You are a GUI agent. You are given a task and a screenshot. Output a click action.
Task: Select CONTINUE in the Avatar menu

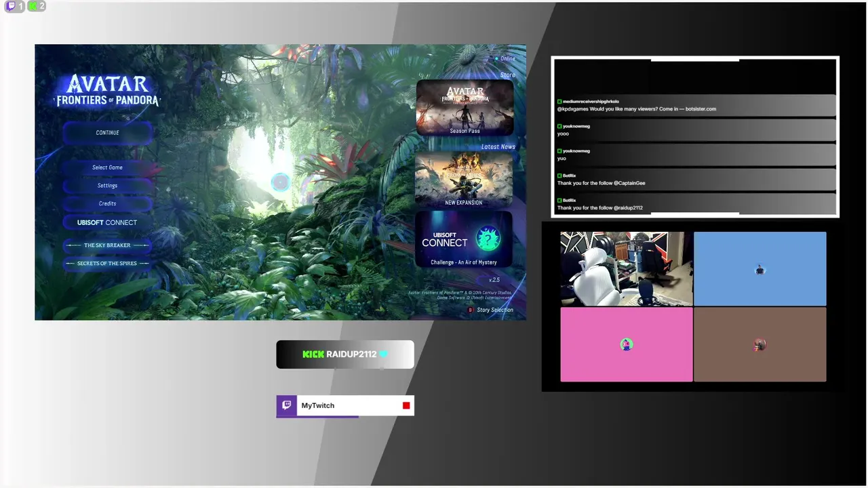point(107,133)
